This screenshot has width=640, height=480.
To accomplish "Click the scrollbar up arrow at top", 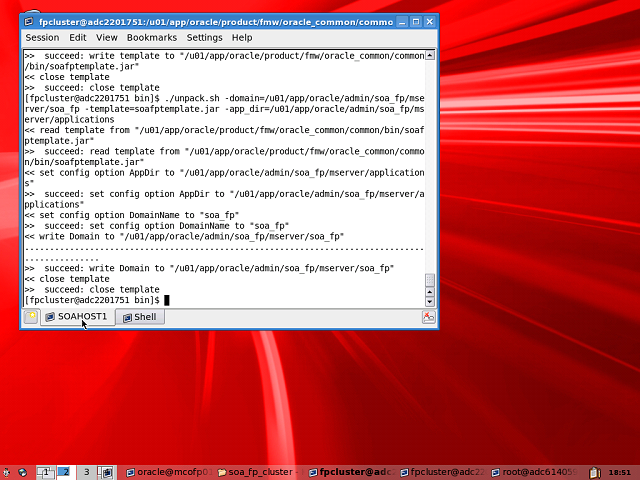I will (x=430, y=55).
